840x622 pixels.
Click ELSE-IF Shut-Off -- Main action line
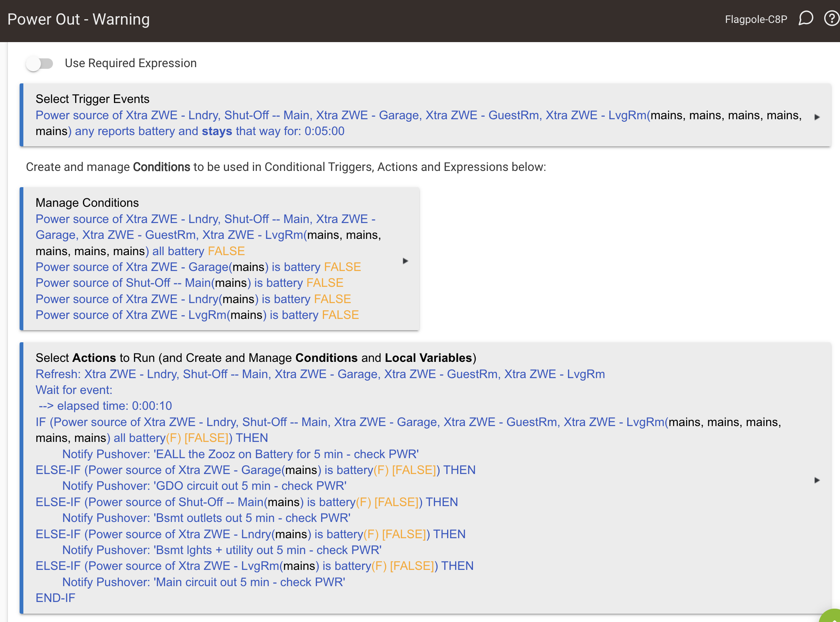(247, 502)
